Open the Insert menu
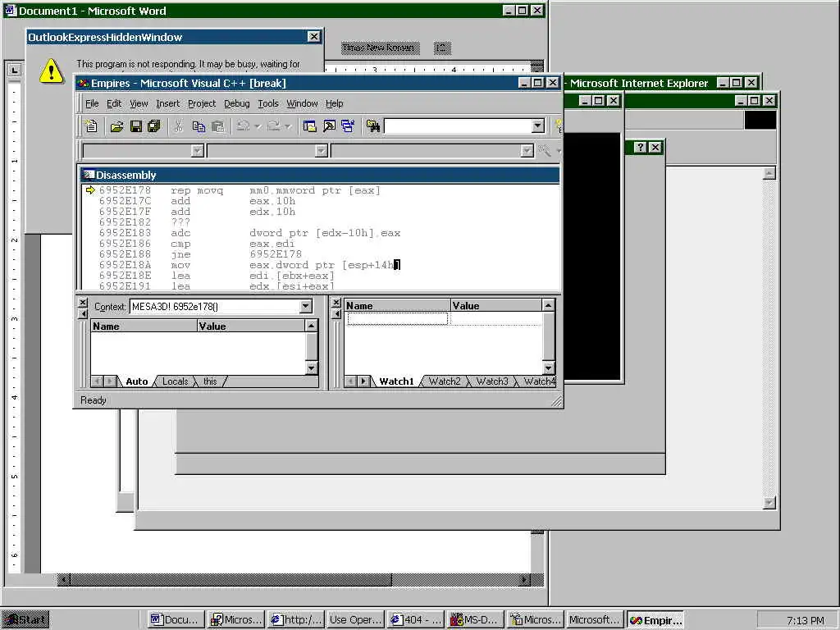Image resolution: width=840 pixels, height=630 pixels. [167, 103]
